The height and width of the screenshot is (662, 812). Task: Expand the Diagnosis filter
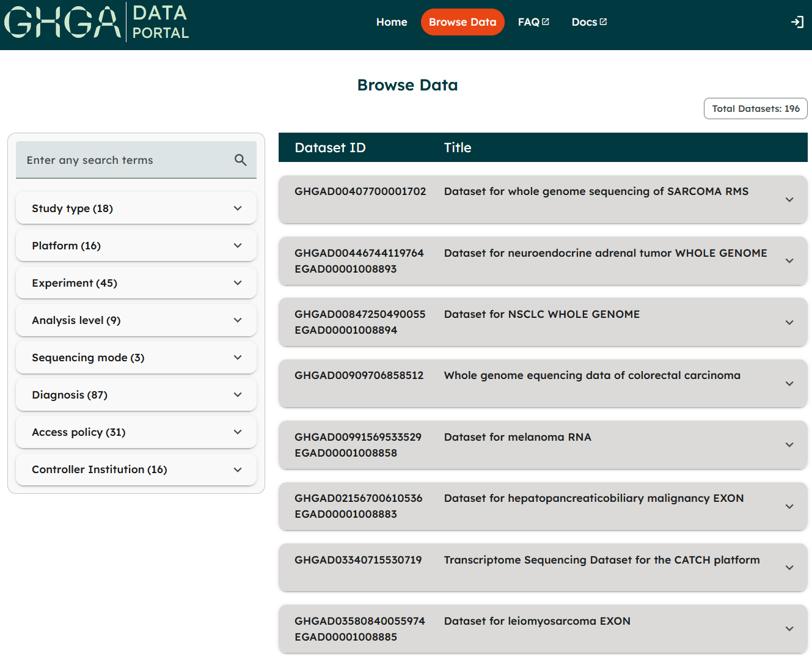click(136, 395)
